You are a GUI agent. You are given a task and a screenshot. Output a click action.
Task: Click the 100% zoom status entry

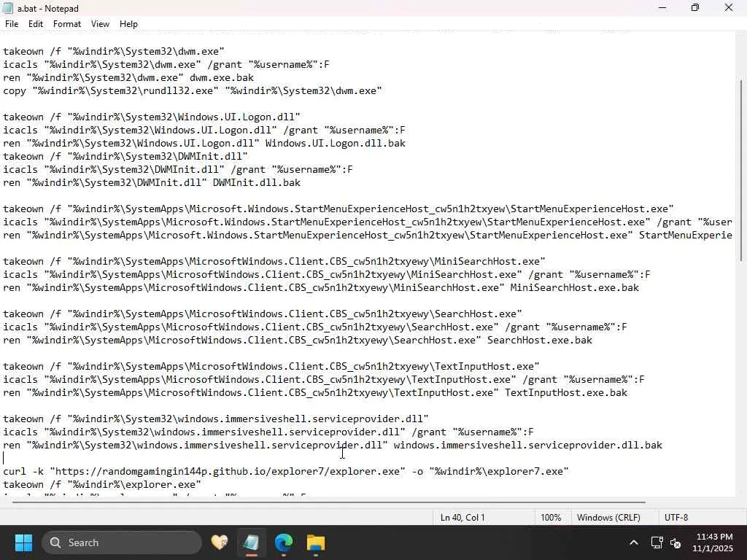[x=551, y=518]
